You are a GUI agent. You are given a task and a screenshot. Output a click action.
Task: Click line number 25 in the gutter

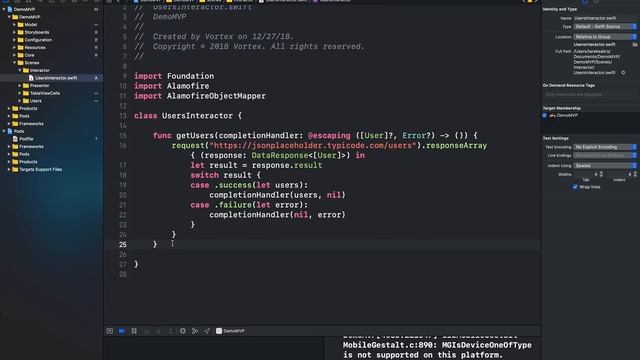pos(123,244)
